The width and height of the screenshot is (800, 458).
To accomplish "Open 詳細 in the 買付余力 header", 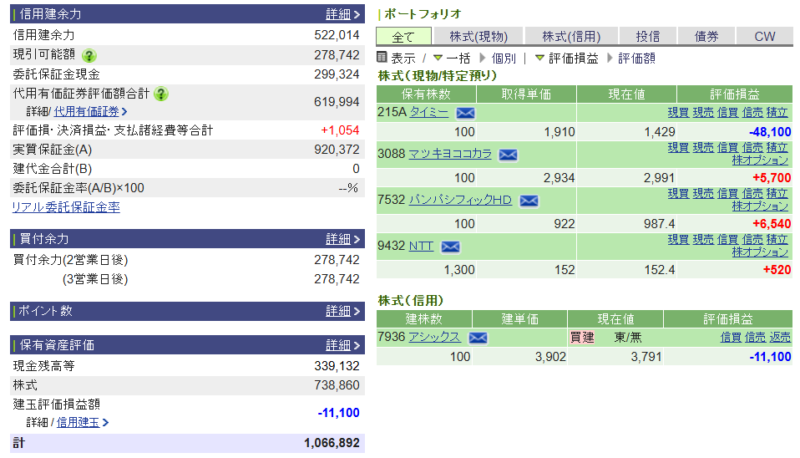I will click(342, 239).
